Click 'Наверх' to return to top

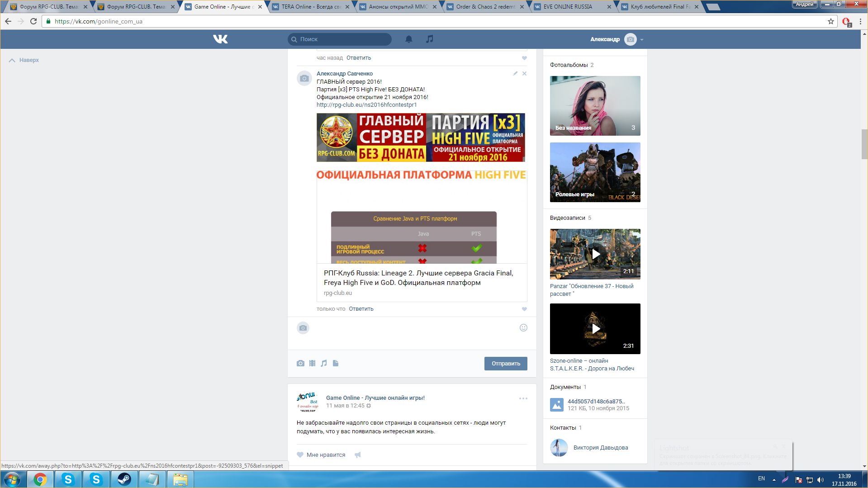pyautogui.click(x=24, y=60)
